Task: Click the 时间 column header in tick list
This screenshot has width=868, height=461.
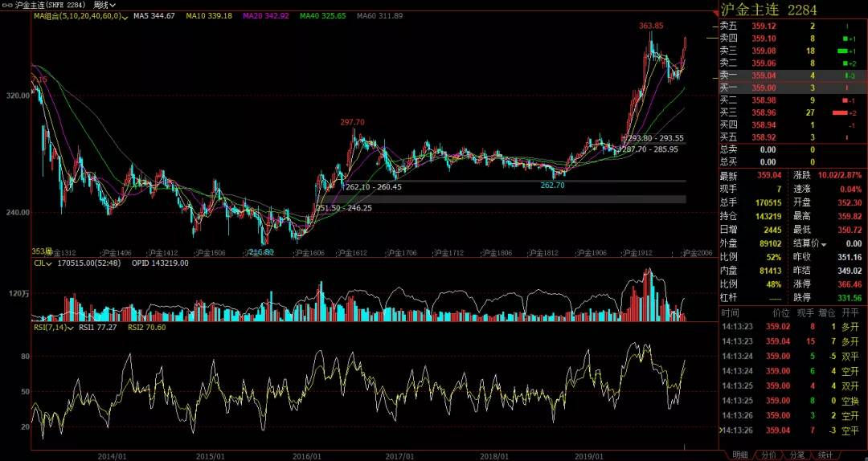Action: point(730,313)
